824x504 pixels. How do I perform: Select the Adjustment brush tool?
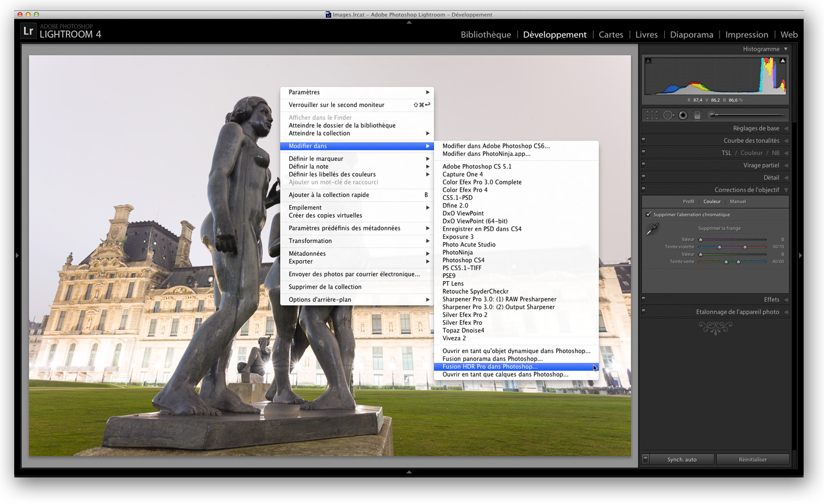(712, 115)
